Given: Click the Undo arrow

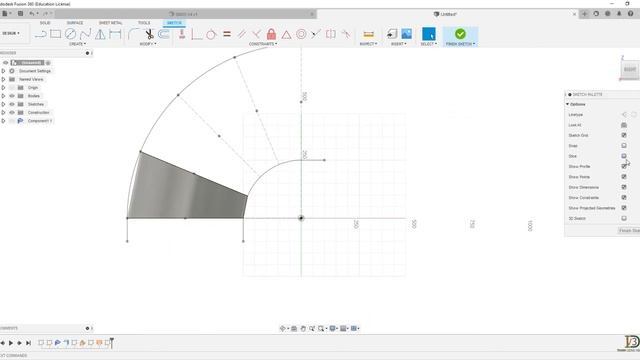Looking at the screenshot, I should pyautogui.click(x=31, y=13).
